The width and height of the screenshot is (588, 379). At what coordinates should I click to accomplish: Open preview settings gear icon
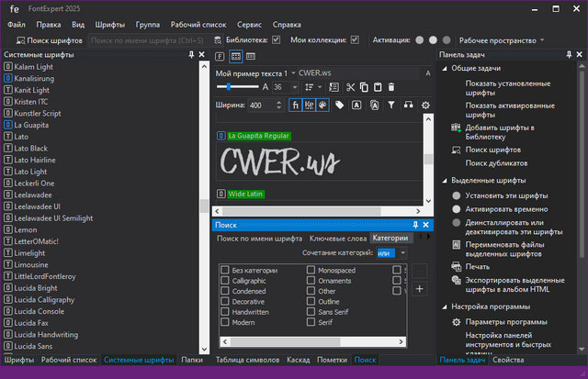point(425,106)
